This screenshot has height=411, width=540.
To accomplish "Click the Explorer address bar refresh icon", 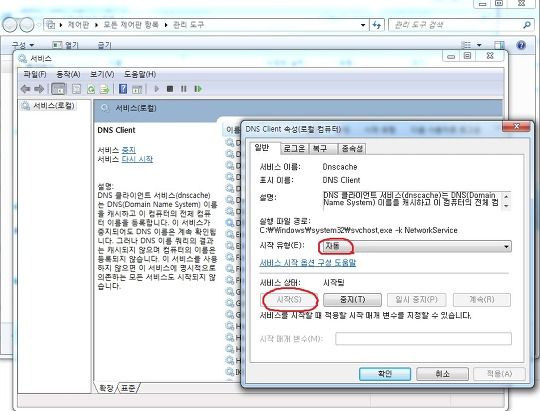I will coord(377,25).
